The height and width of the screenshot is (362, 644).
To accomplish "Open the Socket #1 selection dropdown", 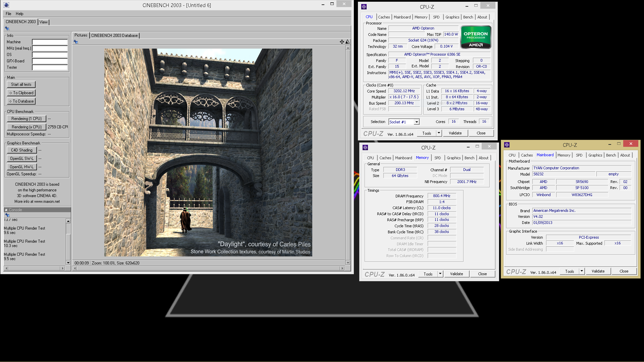I will [416, 122].
